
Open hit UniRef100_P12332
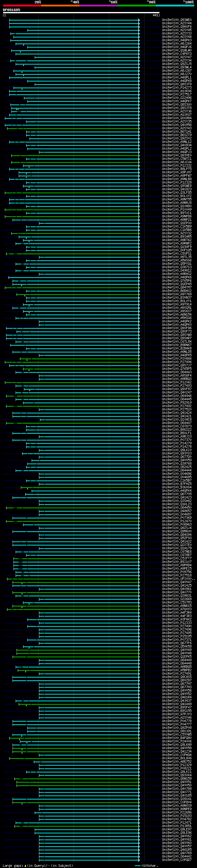pos(177,165)
